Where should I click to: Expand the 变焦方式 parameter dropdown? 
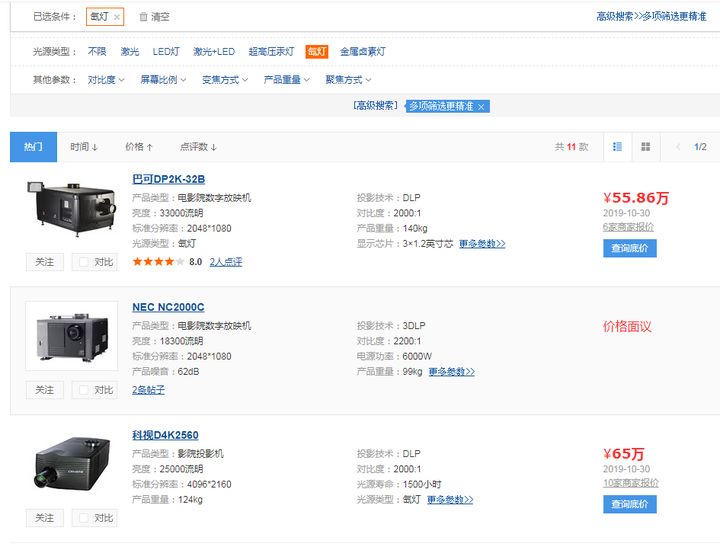tap(225, 80)
